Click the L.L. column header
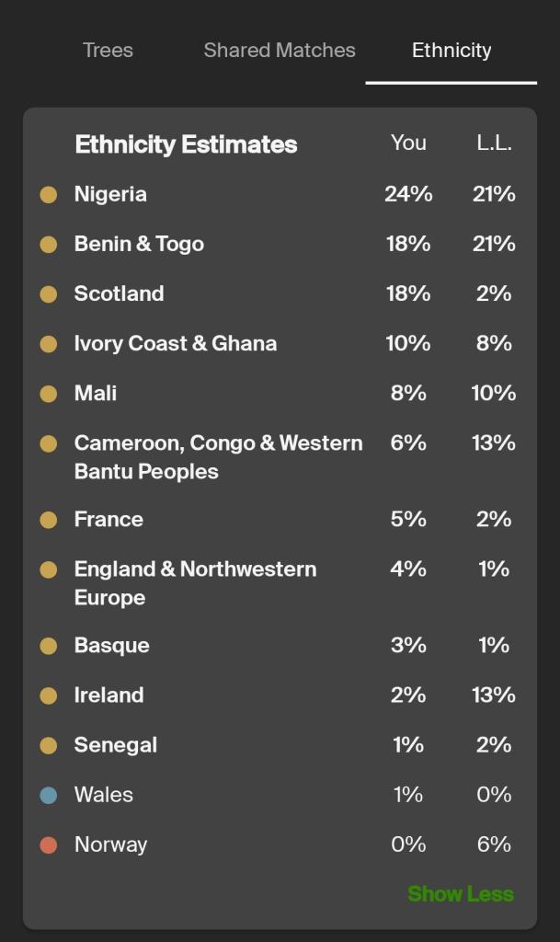The height and width of the screenshot is (942, 560). click(x=494, y=143)
